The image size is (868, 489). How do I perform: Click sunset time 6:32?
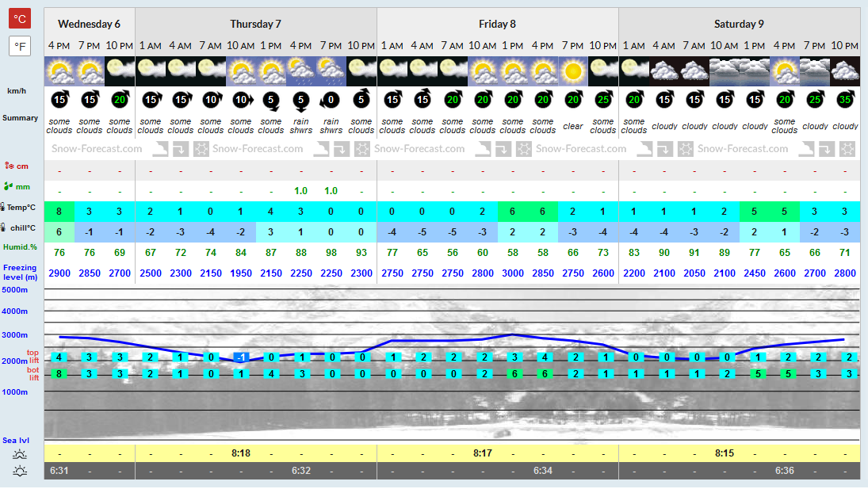click(x=301, y=471)
